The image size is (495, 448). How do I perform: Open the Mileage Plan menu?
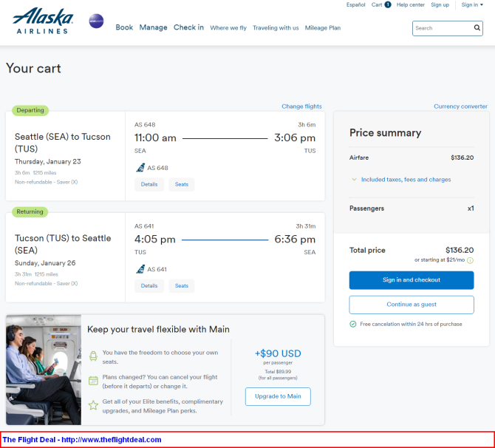[x=323, y=28]
